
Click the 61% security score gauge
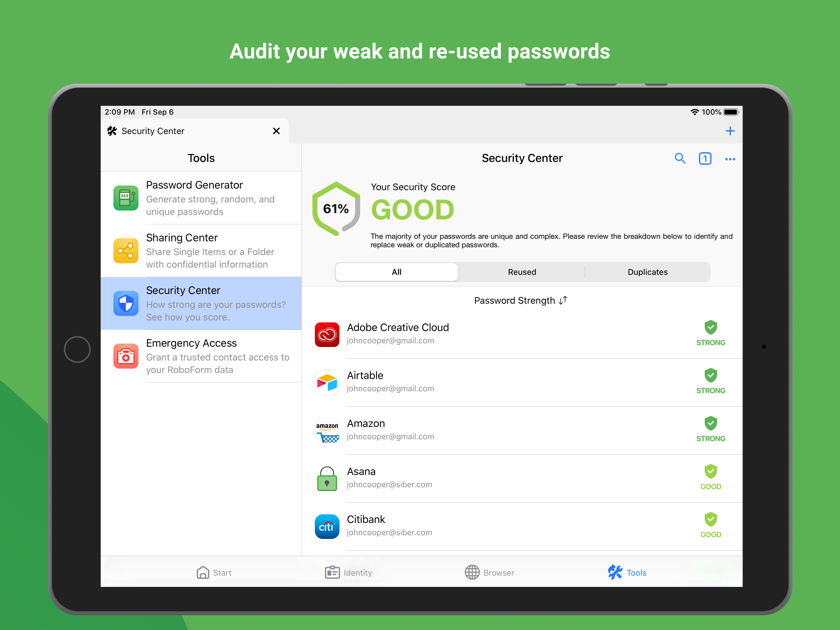click(x=336, y=209)
